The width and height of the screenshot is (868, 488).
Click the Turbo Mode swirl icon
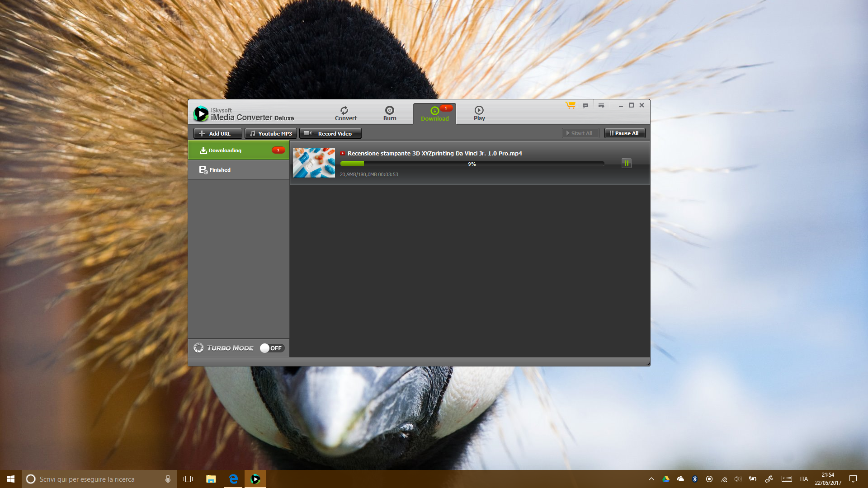198,347
